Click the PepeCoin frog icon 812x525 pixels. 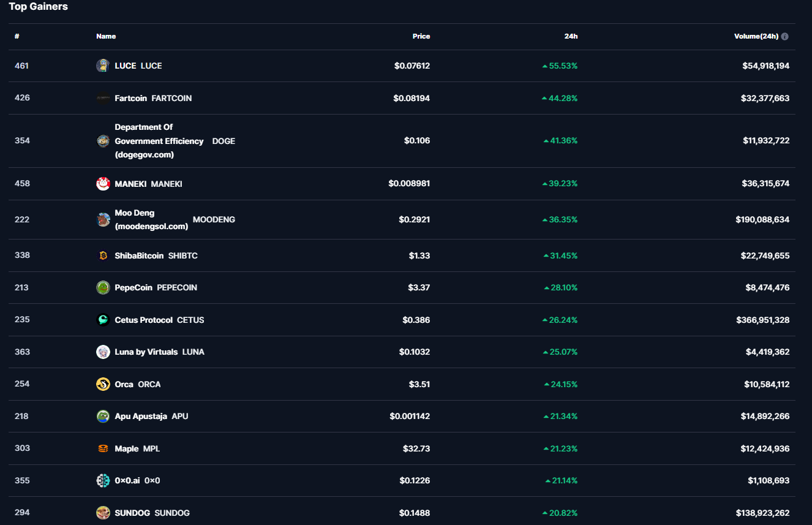click(103, 287)
